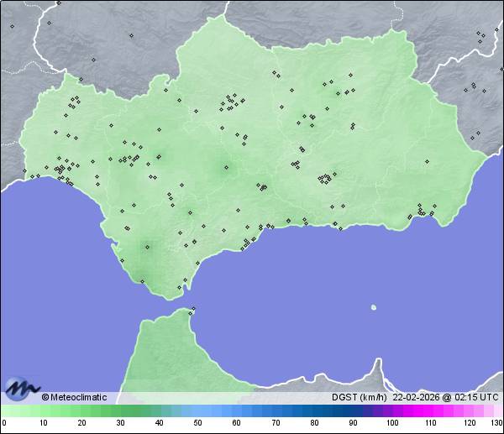Click the 50 km/h light blue legend swatch
Screen dimensions: 504x434
pyautogui.click(x=197, y=411)
